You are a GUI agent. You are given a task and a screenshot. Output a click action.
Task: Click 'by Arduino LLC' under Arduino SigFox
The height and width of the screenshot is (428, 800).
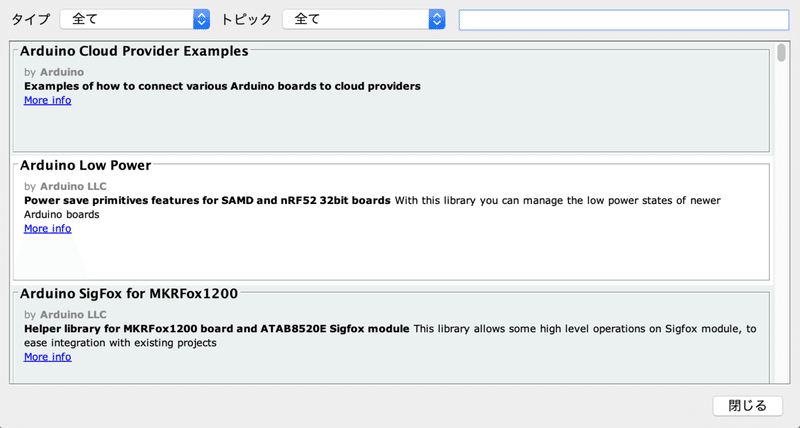pos(65,315)
